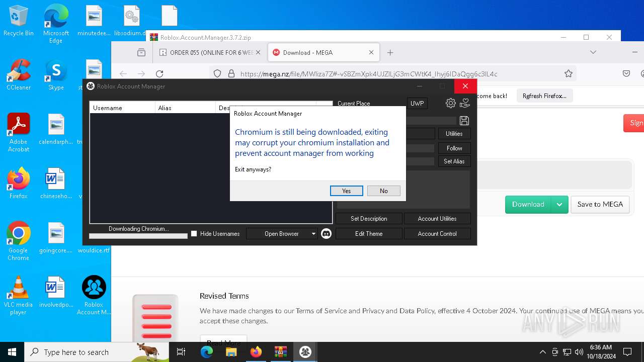Click Refresh Firefox button
644x362 pixels.
click(544, 96)
